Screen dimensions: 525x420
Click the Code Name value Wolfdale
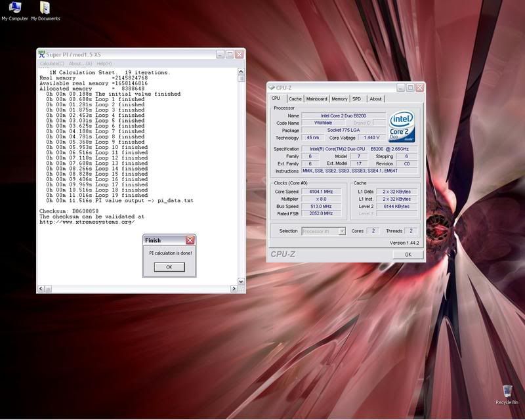pos(323,123)
